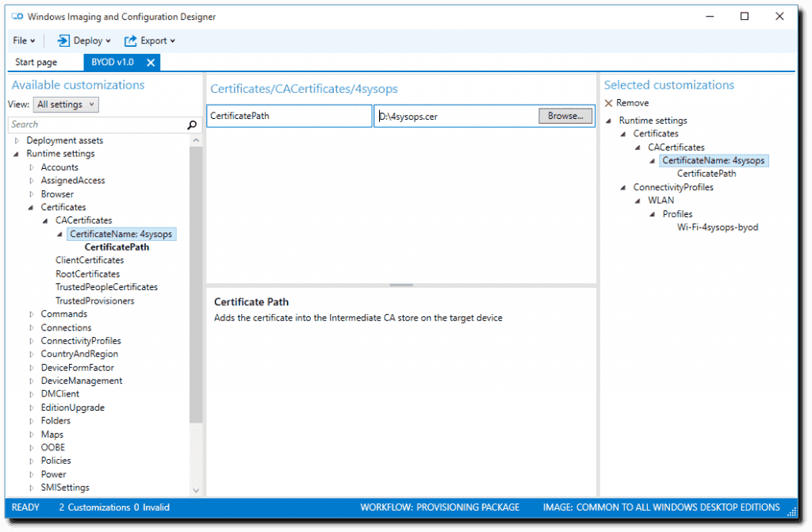812x532 pixels.
Task: Collapse the Profiles node
Action: [652, 214]
